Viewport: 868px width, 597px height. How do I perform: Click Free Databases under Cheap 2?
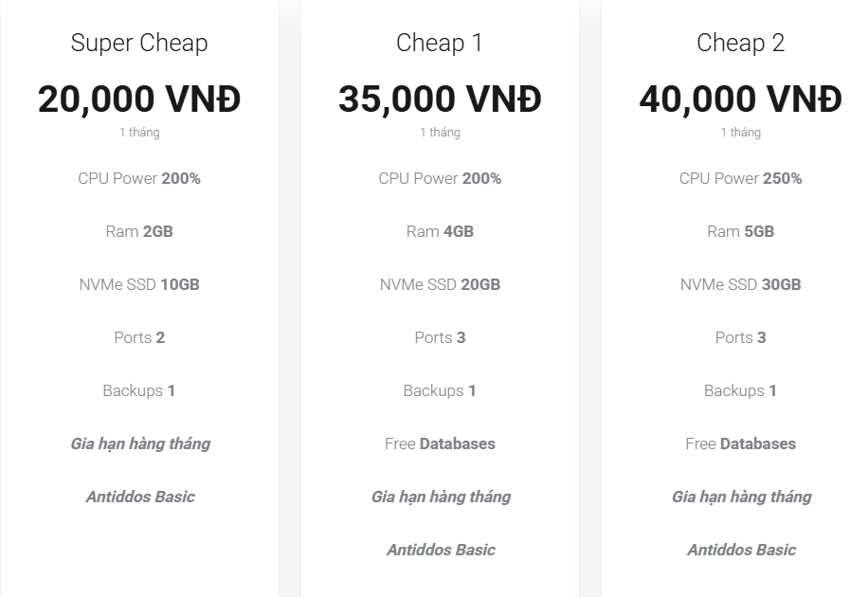point(740,443)
